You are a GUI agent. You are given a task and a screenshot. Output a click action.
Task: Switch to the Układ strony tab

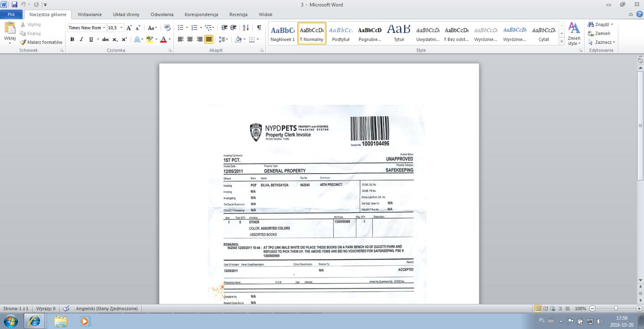pos(126,14)
